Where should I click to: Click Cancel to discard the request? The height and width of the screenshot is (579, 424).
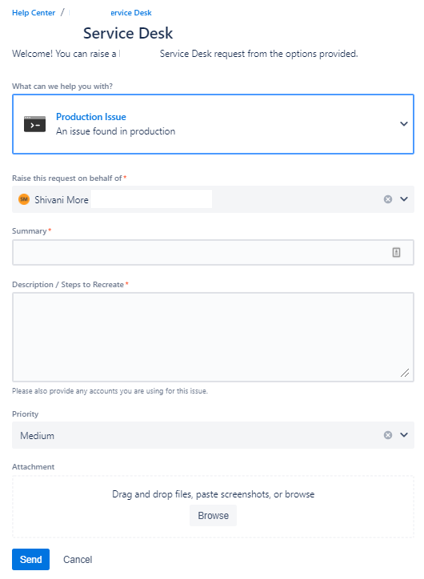pos(78,559)
